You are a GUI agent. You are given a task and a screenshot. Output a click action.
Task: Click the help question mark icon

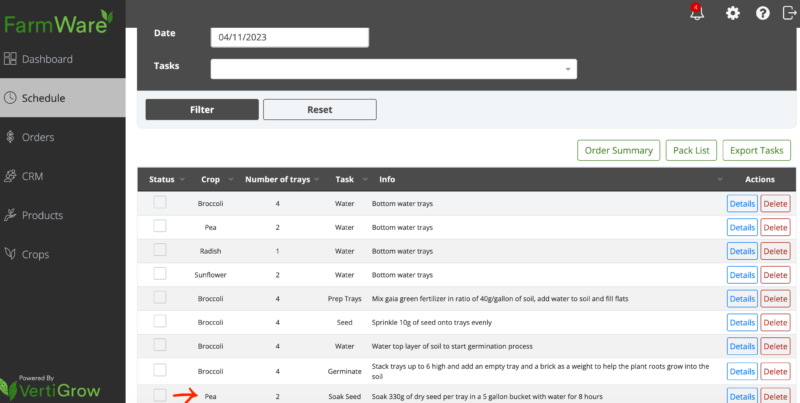pyautogui.click(x=763, y=13)
